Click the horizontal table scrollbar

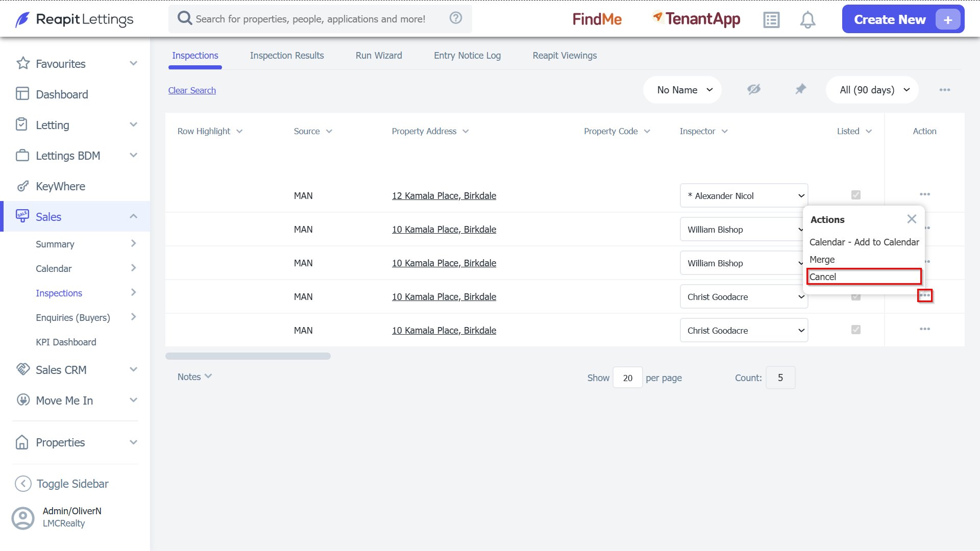pyautogui.click(x=248, y=356)
